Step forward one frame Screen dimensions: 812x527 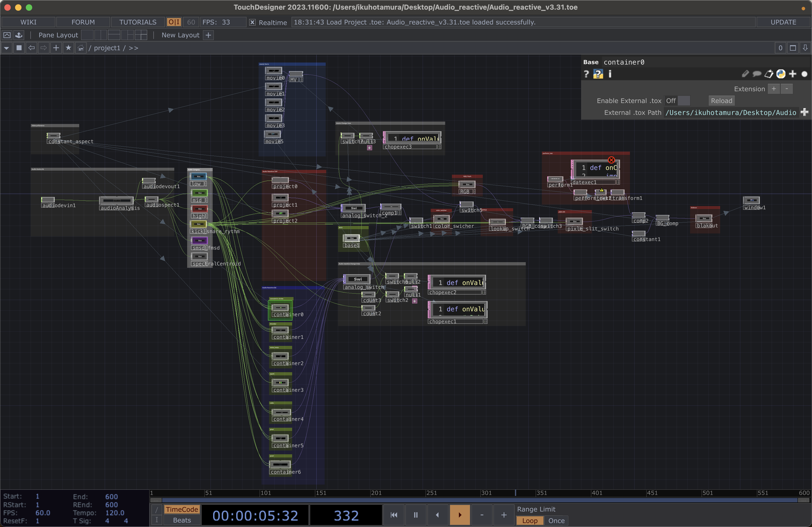pos(503,515)
